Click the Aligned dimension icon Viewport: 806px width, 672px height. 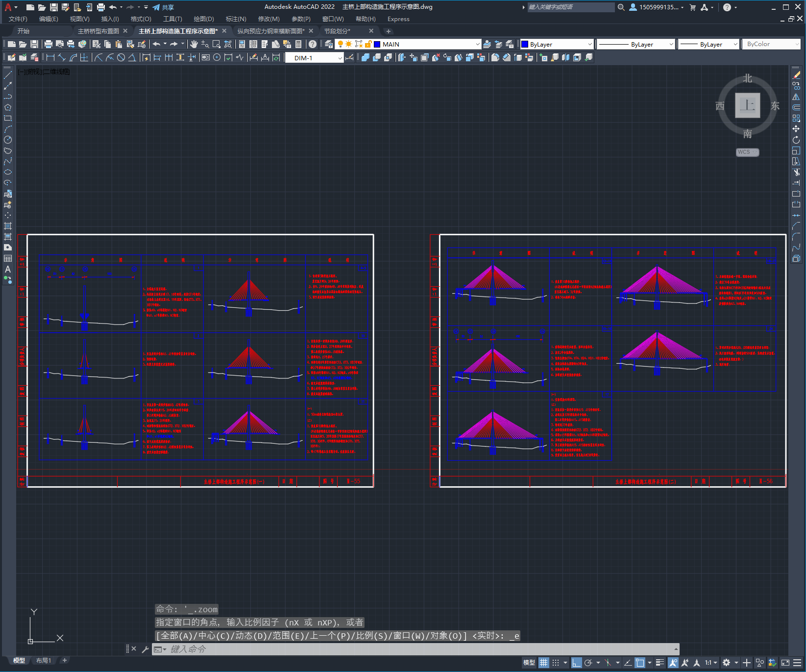tap(62, 57)
